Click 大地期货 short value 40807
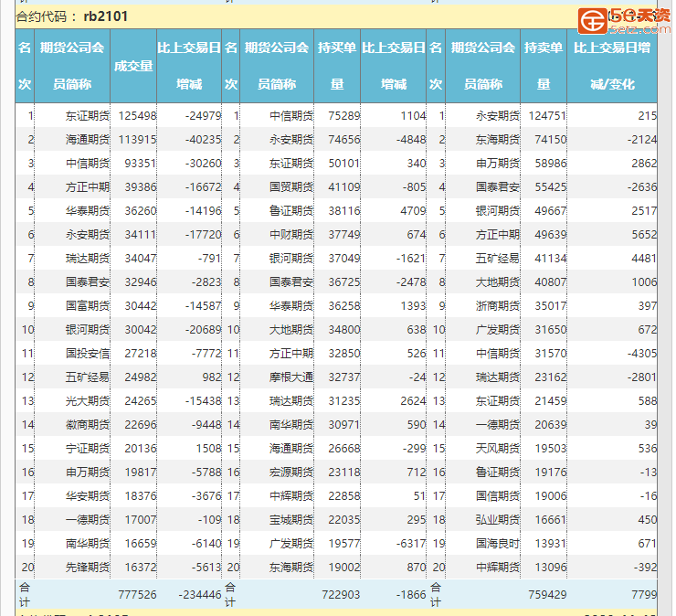 (551, 281)
